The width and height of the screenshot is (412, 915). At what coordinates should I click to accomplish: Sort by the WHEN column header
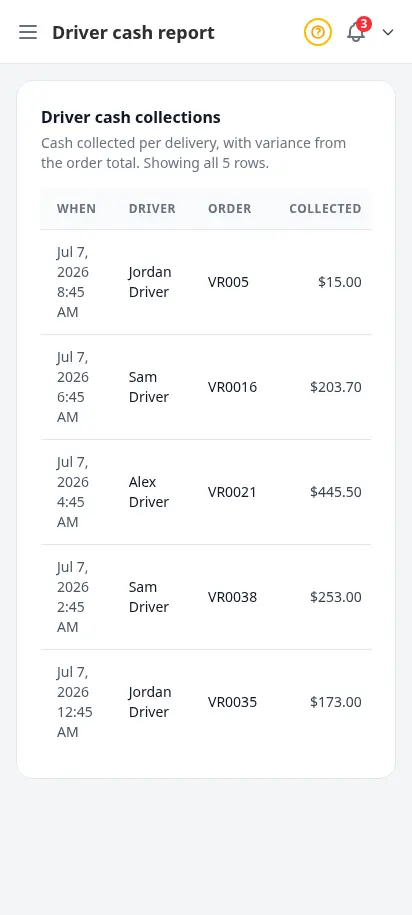pos(76,209)
